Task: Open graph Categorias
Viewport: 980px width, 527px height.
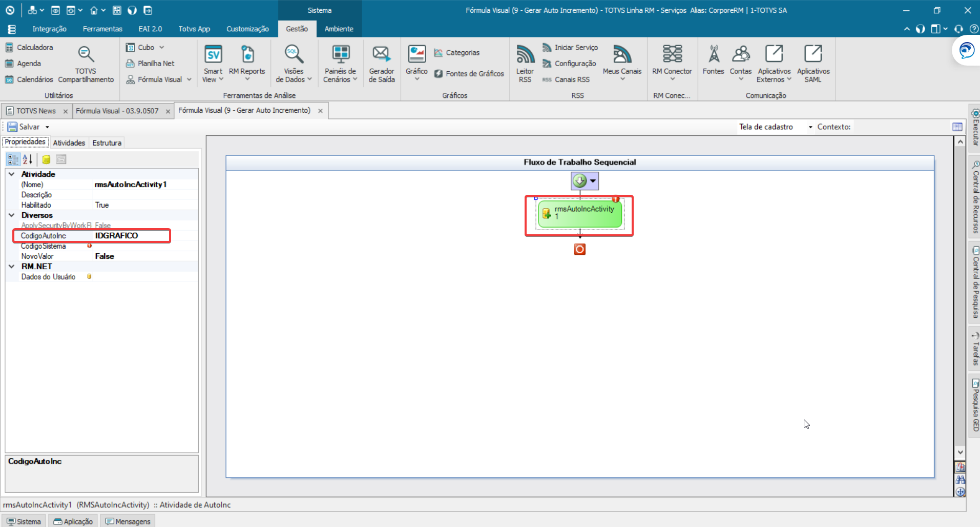Action: tap(457, 53)
